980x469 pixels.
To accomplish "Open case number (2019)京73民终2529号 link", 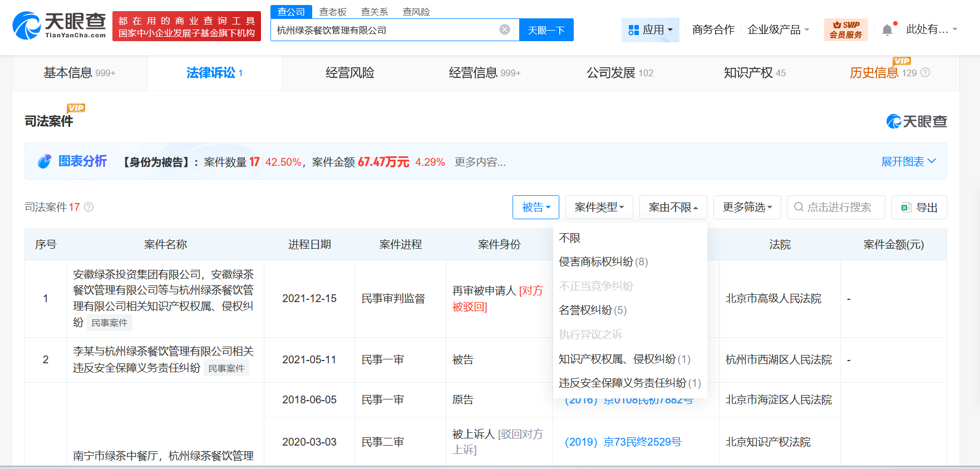I will [x=623, y=442].
